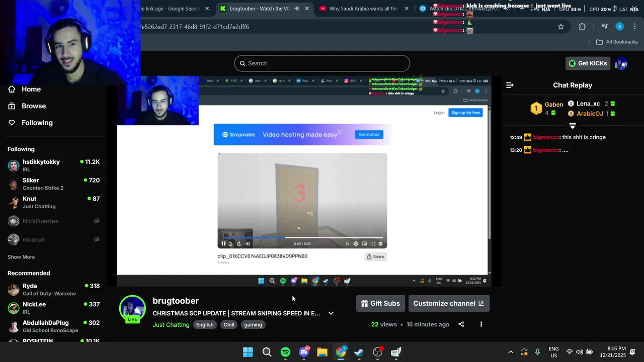The width and height of the screenshot is (644, 362).
Task: Open Spotify from the taskbar
Action: pos(285,352)
